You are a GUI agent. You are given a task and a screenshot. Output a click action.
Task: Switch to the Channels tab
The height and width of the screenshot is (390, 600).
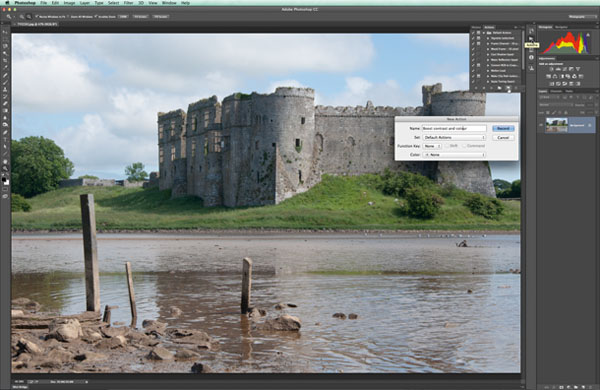(556, 91)
